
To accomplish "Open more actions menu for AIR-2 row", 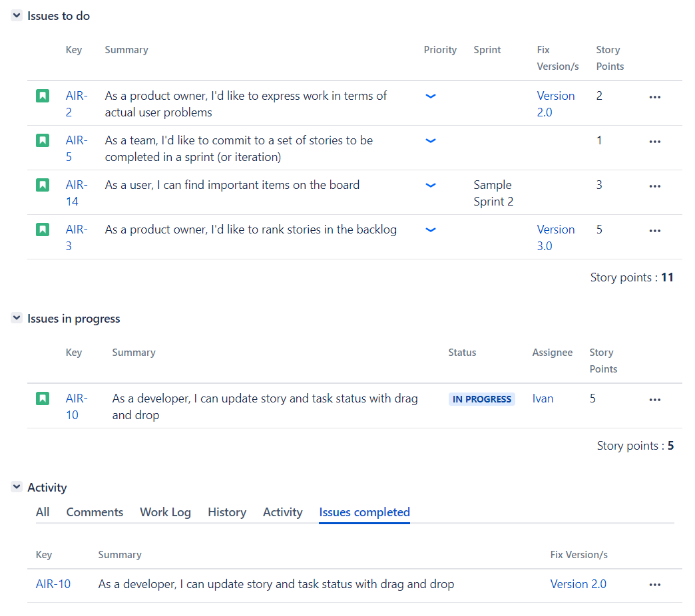I will point(654,97).
